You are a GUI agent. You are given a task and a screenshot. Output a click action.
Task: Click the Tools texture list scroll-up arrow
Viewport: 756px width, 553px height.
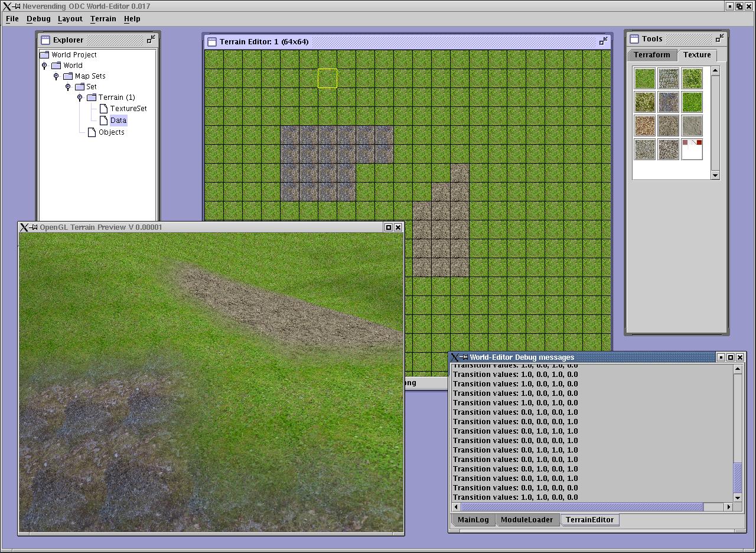pos(715,71)
